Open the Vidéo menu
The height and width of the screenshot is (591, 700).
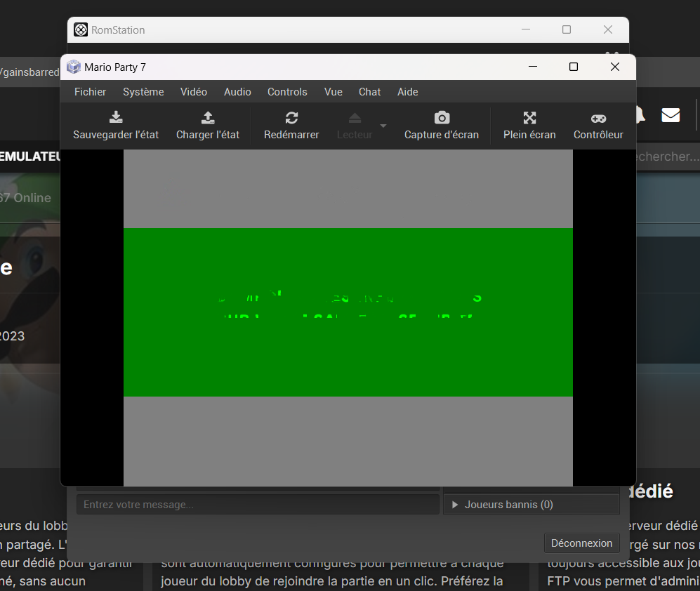tap(194, 92)
